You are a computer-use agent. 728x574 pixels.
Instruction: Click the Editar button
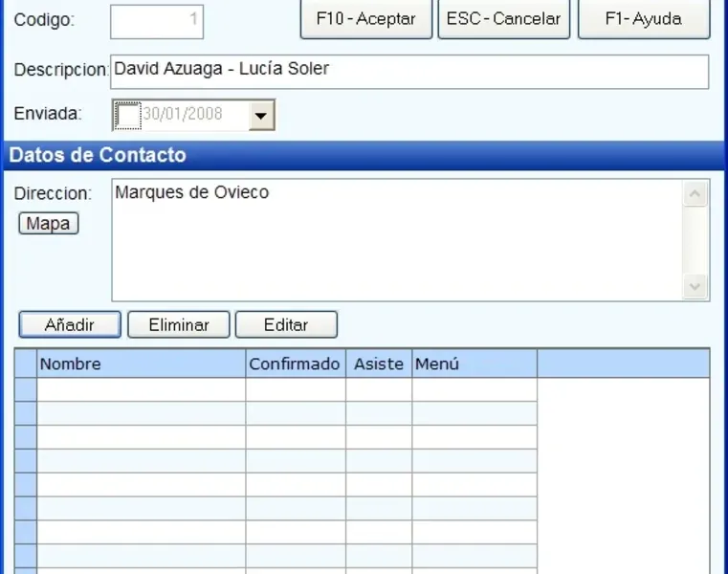pyautogui.click(x=286, y=324)
